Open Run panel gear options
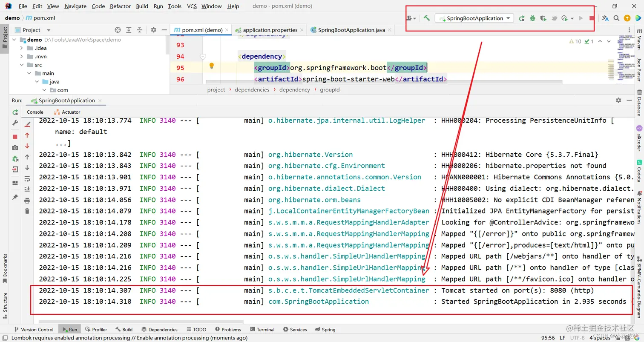This screenshot has height=342, width=644. point(618,100)
